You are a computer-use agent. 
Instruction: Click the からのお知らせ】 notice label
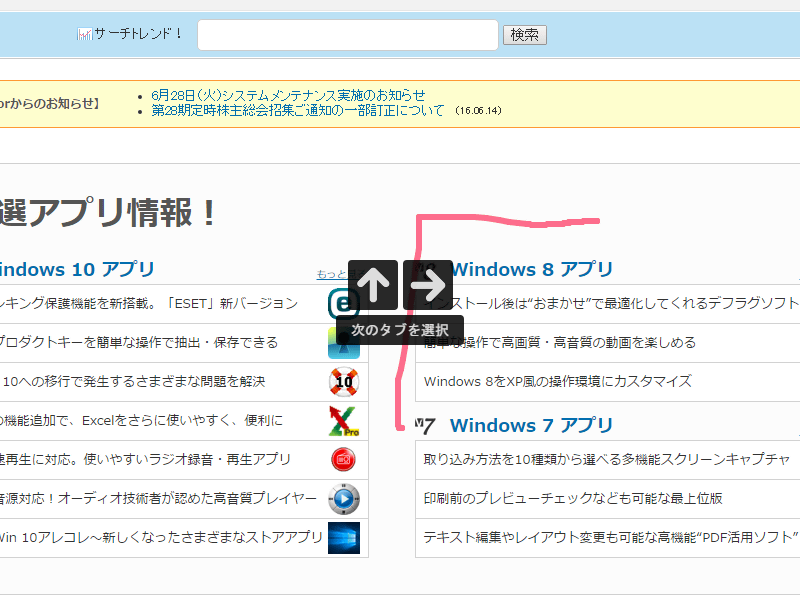pyautogui.click(x=49, y=104)
